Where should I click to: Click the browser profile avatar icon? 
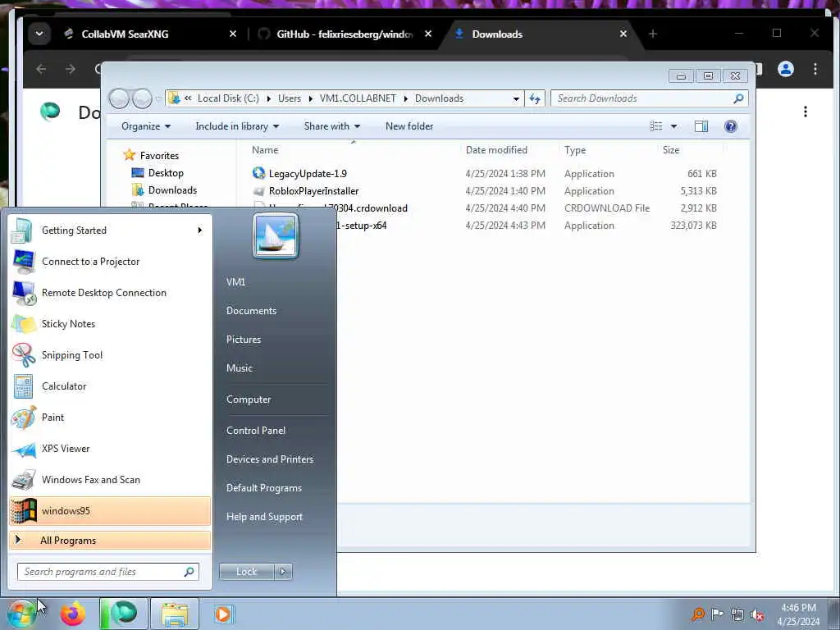point(785,69)
